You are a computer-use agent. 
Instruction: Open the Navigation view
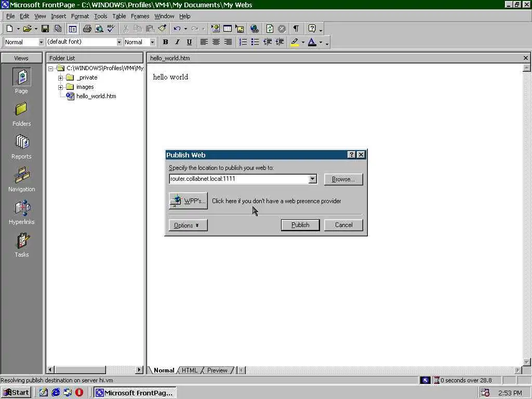click(22, 179)
